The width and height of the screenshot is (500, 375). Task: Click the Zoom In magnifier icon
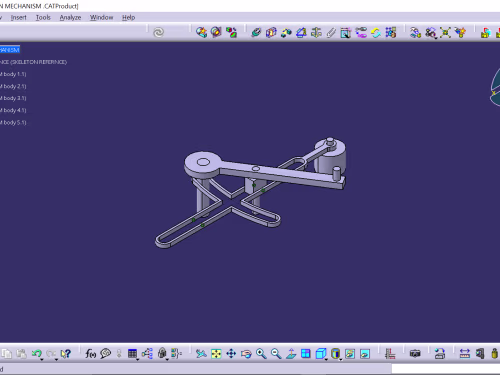click(x=261, y=353)
